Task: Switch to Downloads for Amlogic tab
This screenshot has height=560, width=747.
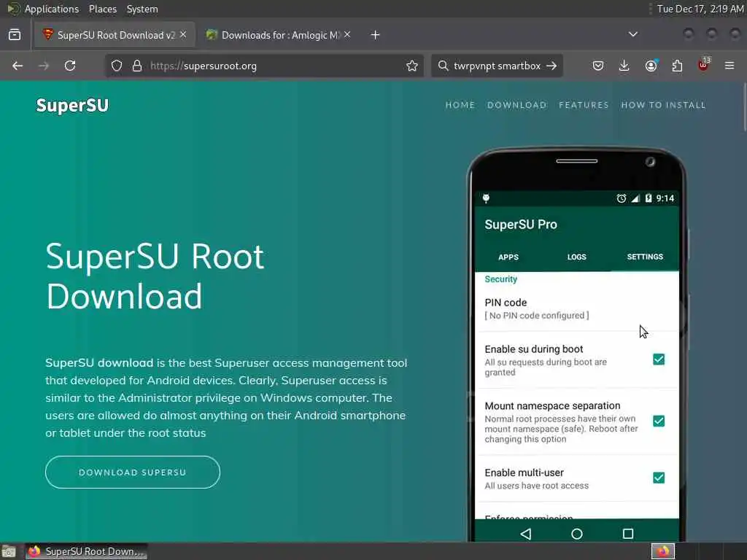Action: tap(278, 35)
